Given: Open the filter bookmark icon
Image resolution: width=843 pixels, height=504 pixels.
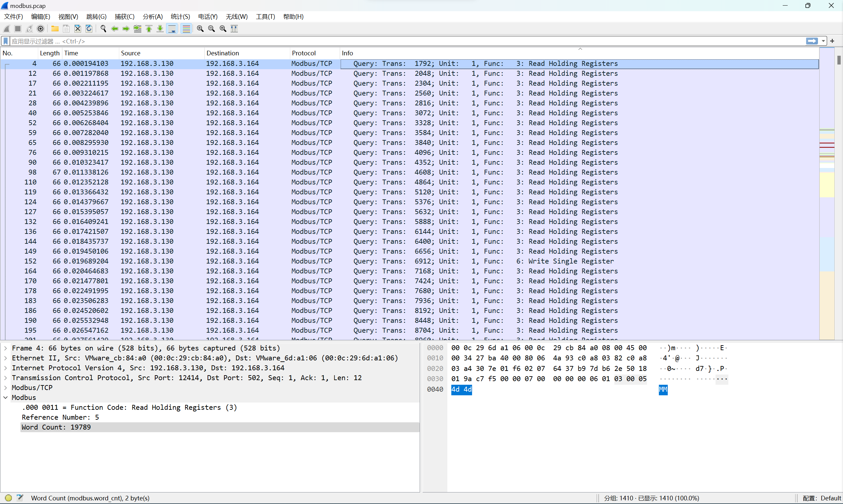Looking at the screenshot, I should (5, 41).
